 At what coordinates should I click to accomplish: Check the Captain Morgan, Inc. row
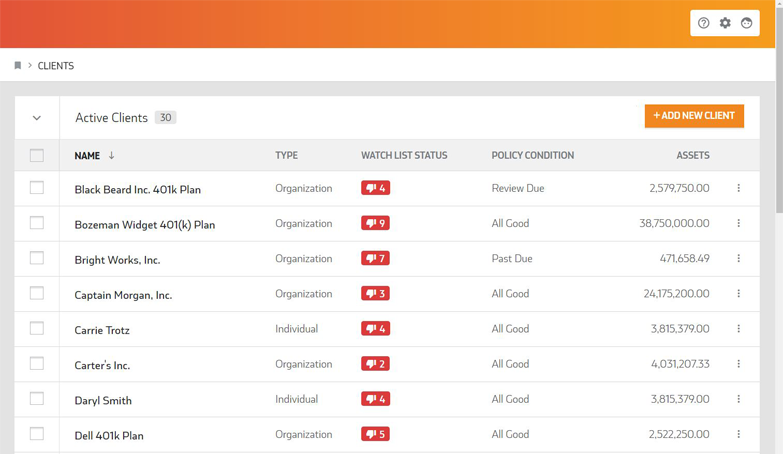click(x=37, y=293)
